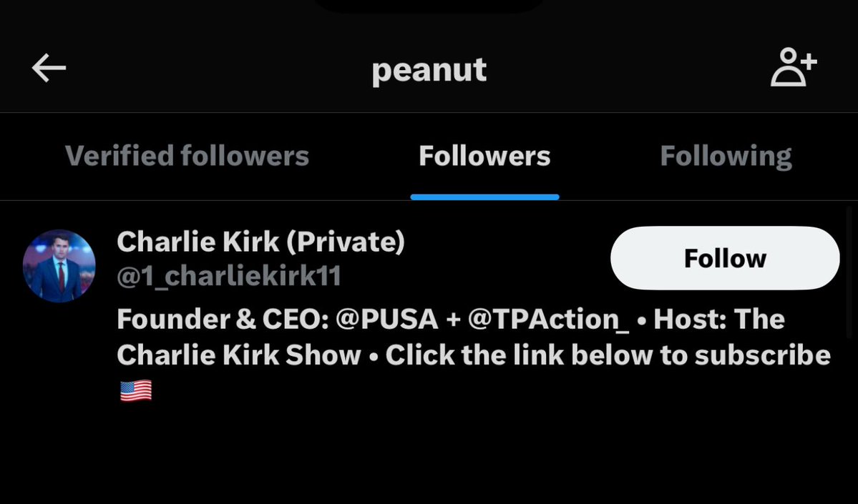This screenshot has width=858, height=504.
Task: Follow the Charlie Kirk (Private) account
Action: (724, 258)
